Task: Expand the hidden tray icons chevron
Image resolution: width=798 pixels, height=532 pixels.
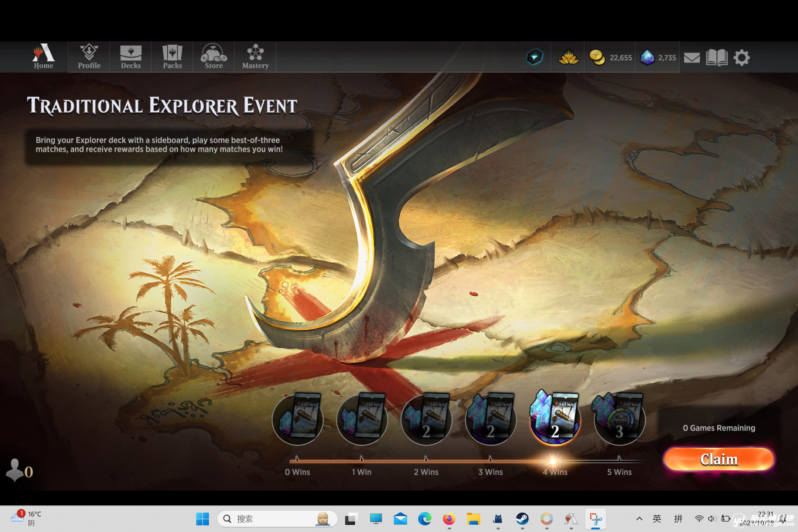Action: point(639,519)
